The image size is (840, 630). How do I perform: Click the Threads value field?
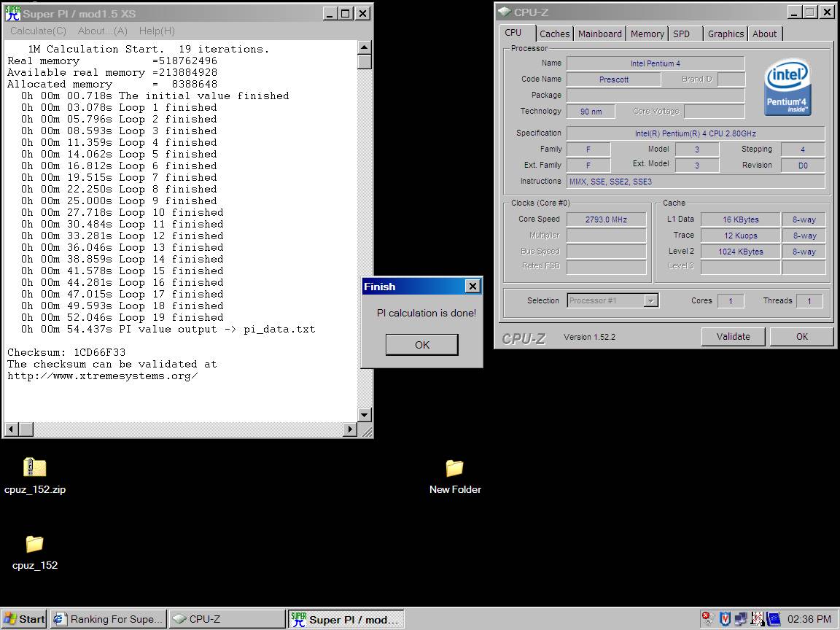(809, 301)
